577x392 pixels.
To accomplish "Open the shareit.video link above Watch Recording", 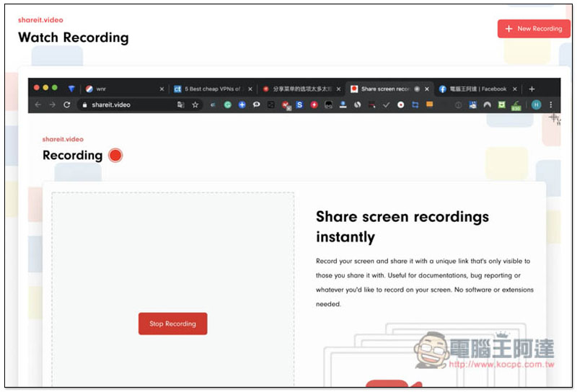I will (40, 20).
